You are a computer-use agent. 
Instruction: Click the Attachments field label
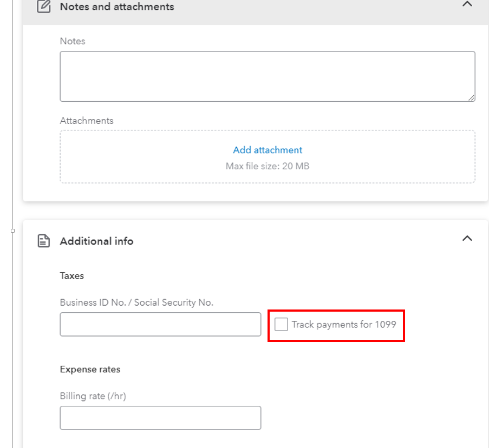click(x=87, y=121)
